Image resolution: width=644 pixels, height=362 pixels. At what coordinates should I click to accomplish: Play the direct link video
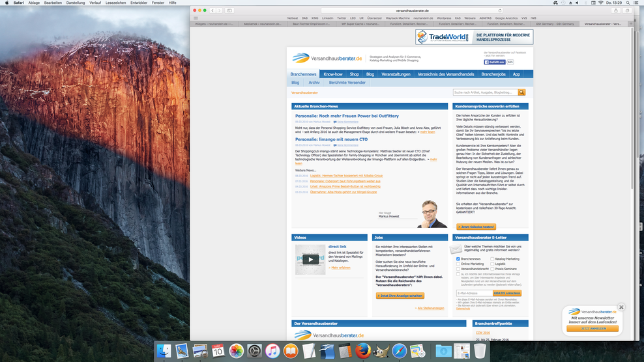310,259
